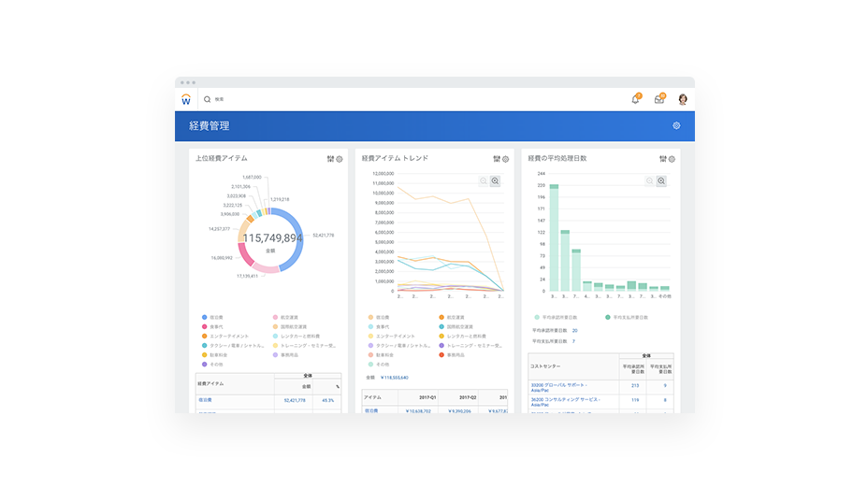This screenshot has height=488, width=868.
Task: Zoom in on the 経費の平均処理日数 bar chart
Action: point(661,180)
